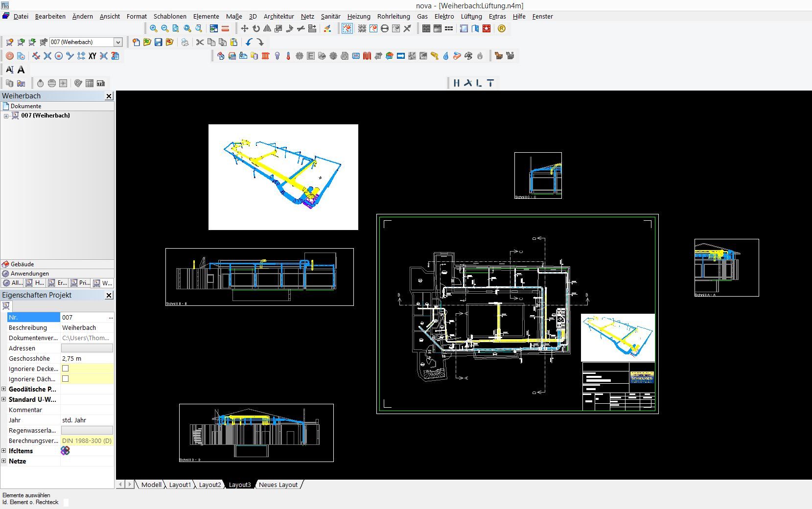The width and height of the screenshot is (812, 509).
Task: Click the mirror tool icon
Action: coord(267,29)
